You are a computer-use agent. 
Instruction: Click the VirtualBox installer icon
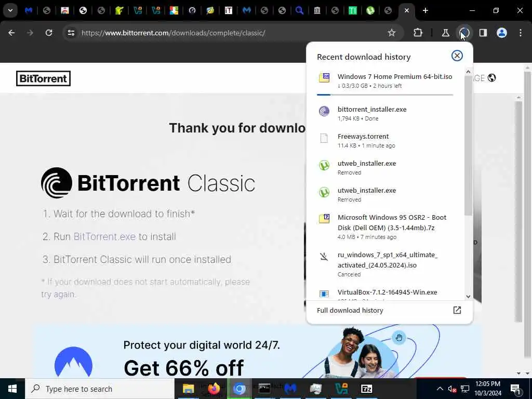coord(324,294)
